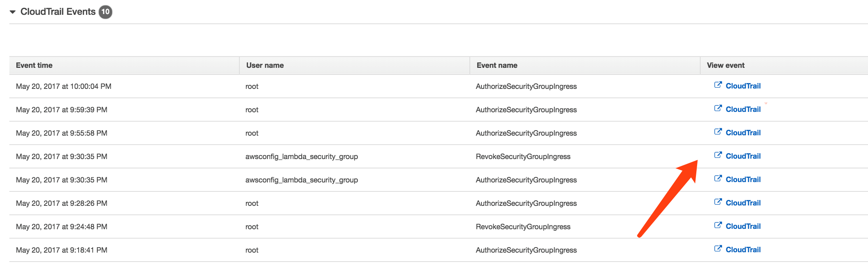Click external link icon for 9:55:58 PM event

coord(718,132)
